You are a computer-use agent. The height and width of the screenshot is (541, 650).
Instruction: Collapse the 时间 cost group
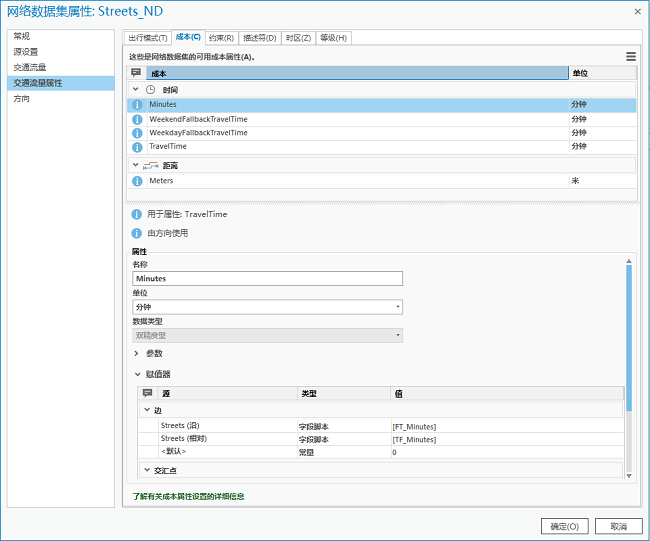click(x=137, y=89)
